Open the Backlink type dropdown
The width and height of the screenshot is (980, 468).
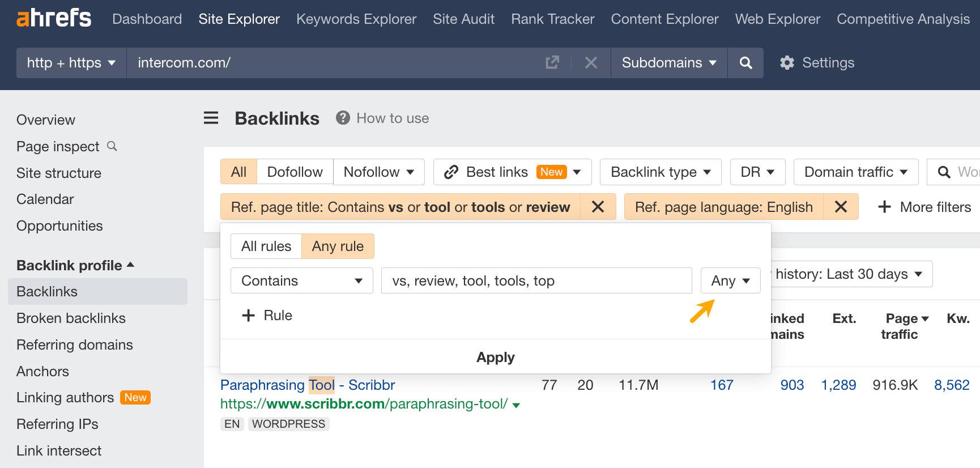coord(661,172)
